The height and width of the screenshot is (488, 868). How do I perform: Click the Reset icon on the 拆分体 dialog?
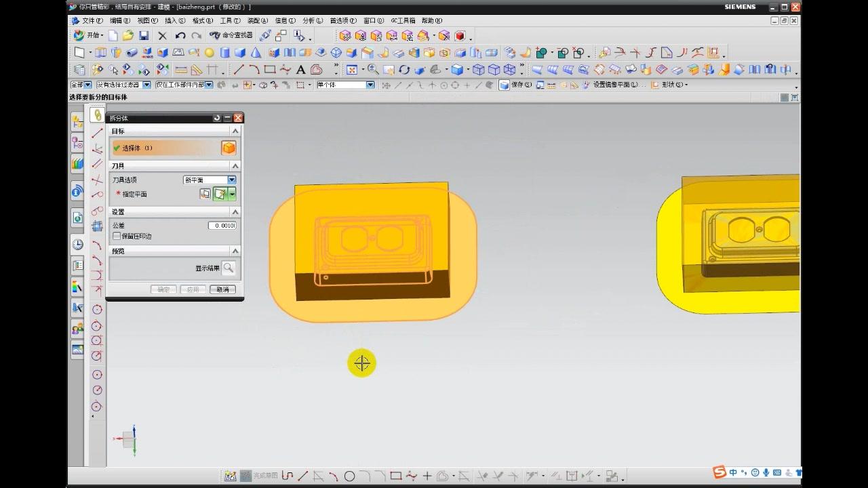coord(216,117)
